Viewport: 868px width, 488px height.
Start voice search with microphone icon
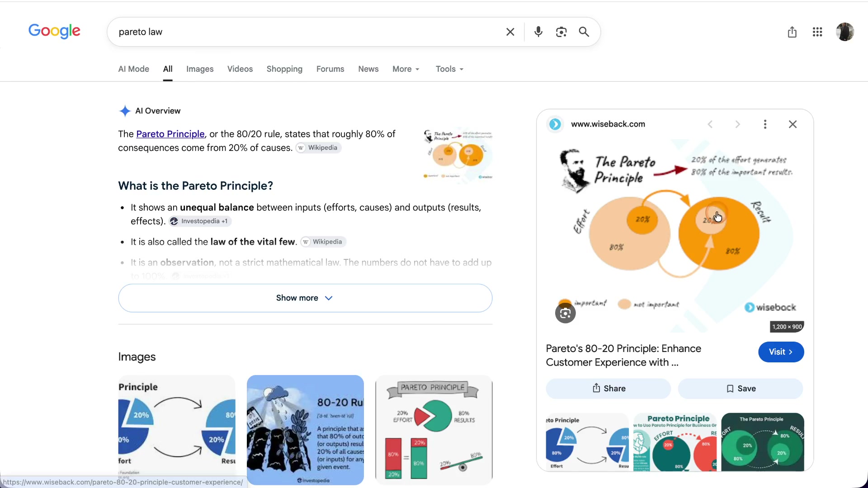point(538,32)
